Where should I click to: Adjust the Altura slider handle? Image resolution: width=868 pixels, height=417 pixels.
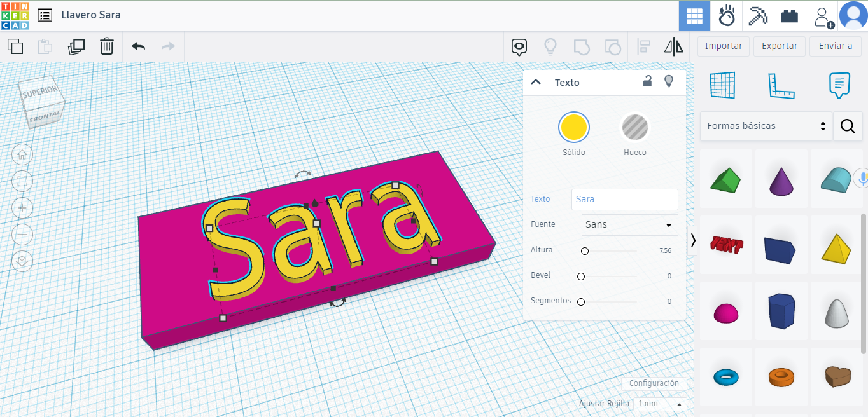point(585,250)
